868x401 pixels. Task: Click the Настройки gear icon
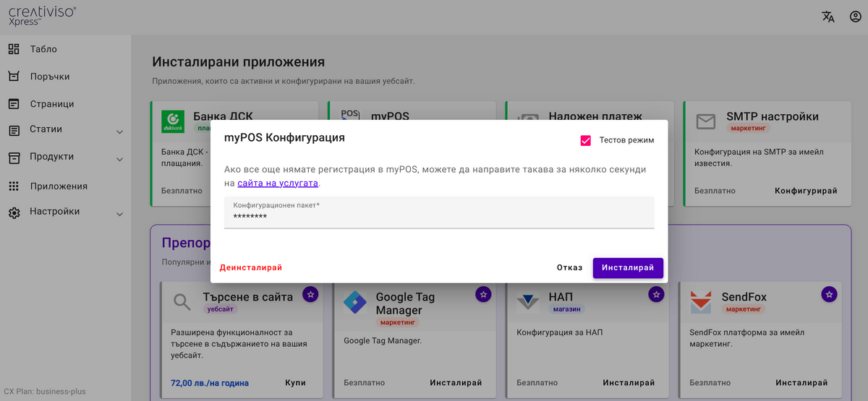point(14,213)
